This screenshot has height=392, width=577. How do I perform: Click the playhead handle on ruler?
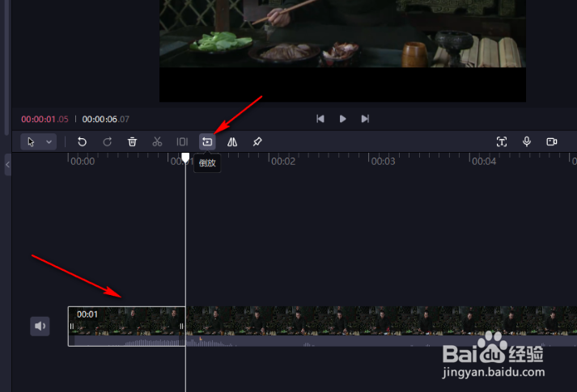tap(185, 158)
